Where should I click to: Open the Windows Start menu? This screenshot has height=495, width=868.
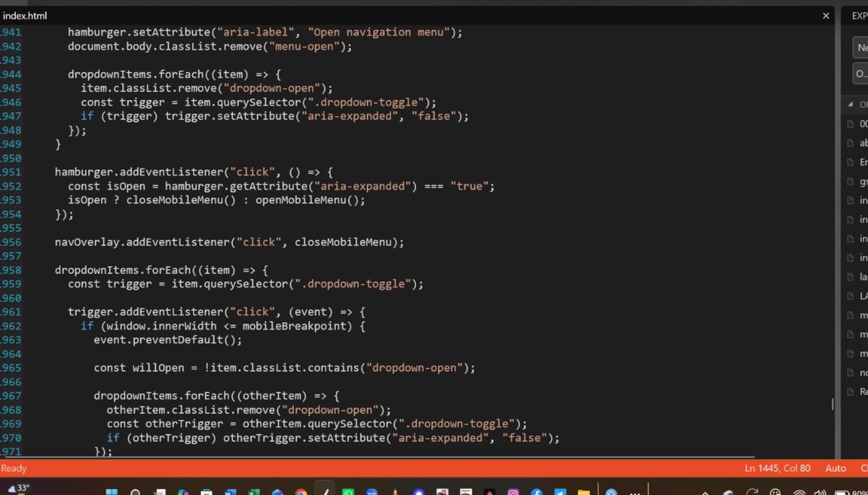(111, 492)
